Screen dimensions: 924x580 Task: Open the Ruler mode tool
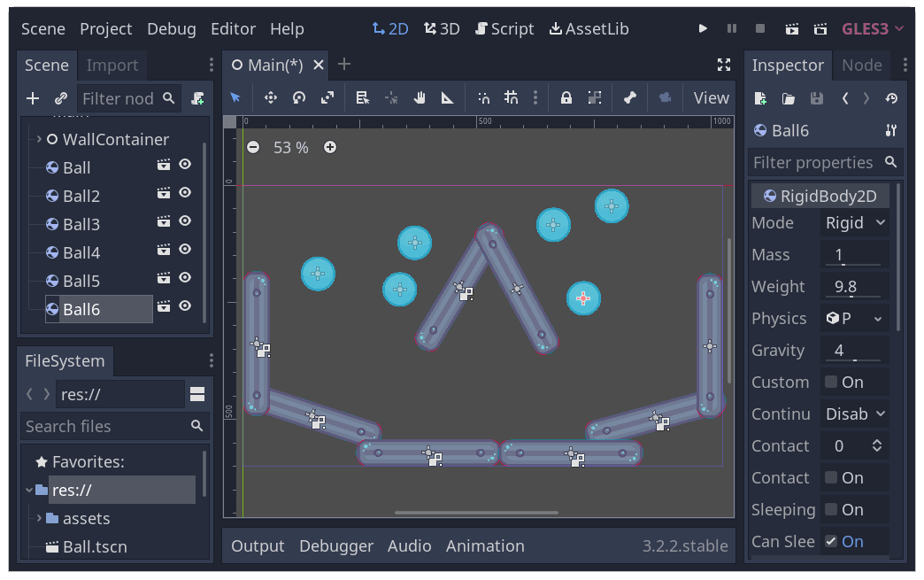click(446, 97)
